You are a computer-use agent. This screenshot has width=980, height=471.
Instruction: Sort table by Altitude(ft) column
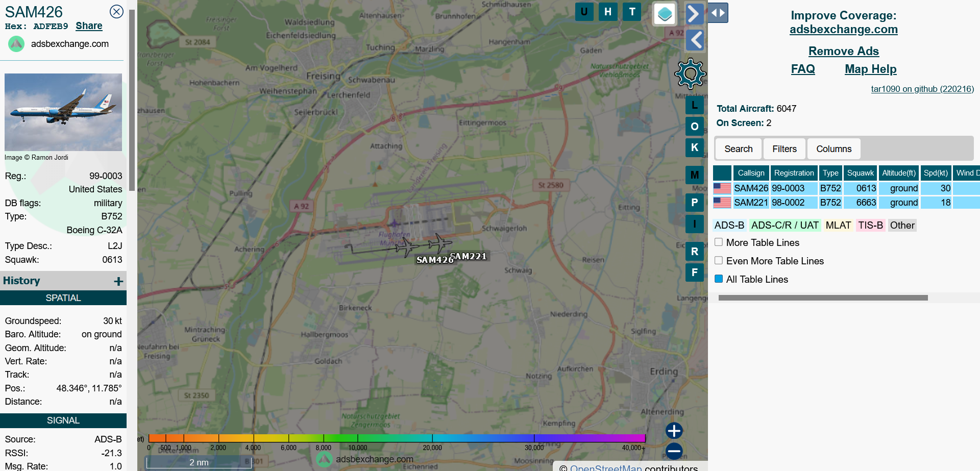click(898, 173)
